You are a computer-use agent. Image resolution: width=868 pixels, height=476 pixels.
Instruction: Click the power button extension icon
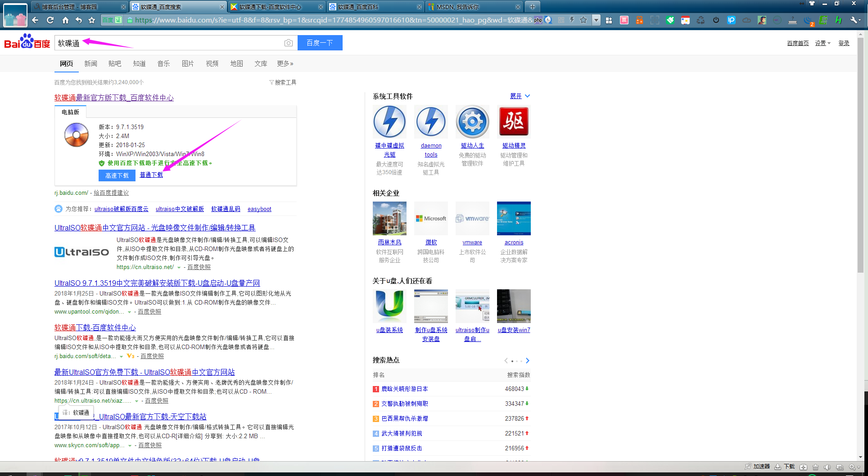pyautogui.click(x=716, y=20)
